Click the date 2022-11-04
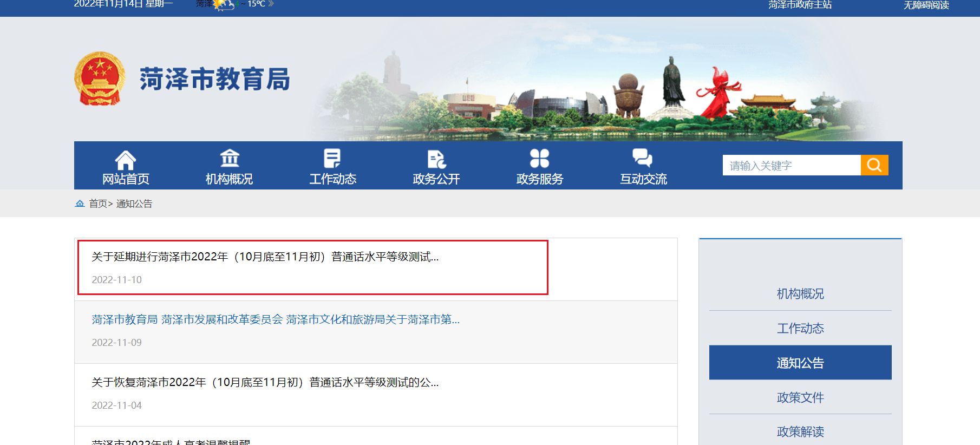The image size is (980, 445). pos(117,405)
